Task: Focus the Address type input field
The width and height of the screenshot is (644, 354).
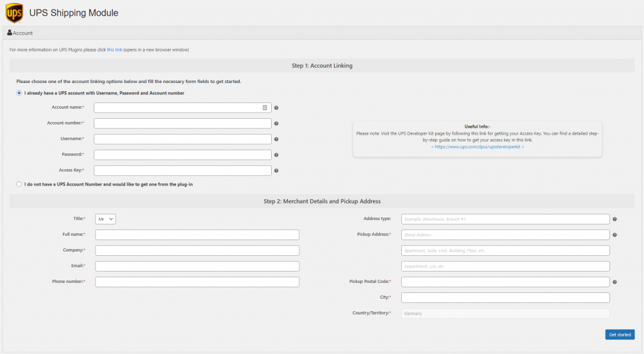Action: pos(505,219)
